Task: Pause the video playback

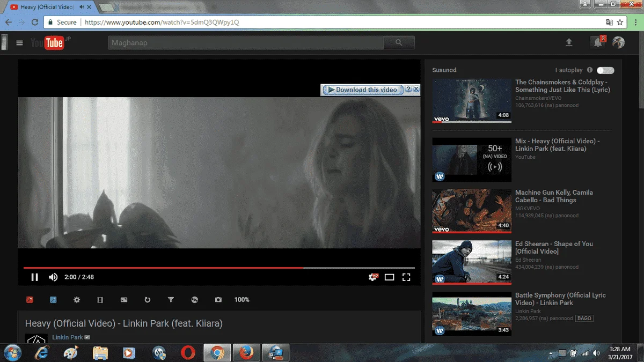Action: (34, 277)
